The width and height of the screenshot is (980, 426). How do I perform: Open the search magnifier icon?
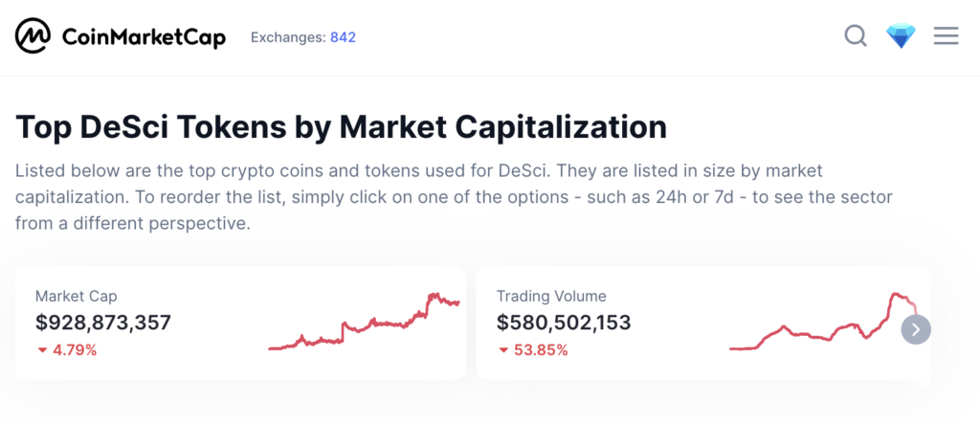856,35
